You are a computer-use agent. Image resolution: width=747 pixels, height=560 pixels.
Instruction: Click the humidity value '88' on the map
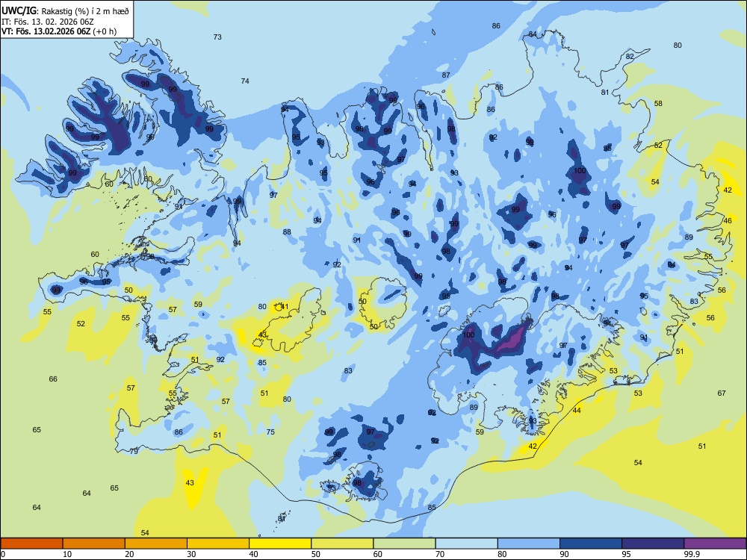click(x=287, y=232)
